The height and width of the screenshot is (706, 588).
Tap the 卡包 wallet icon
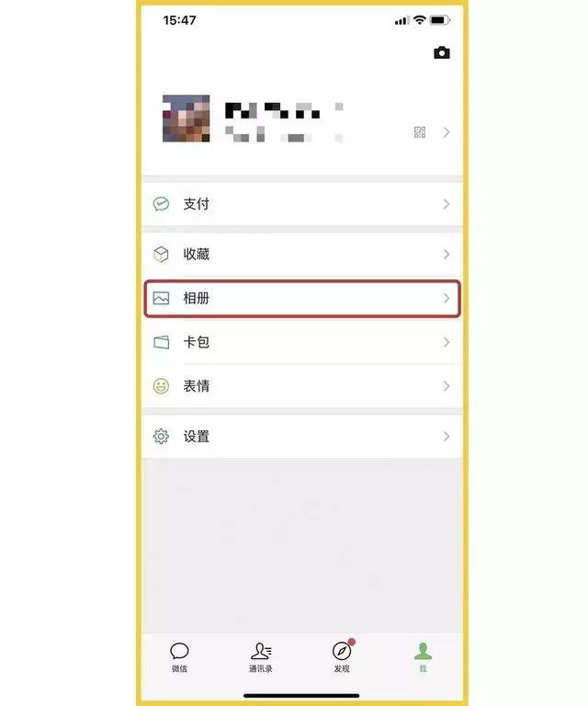(x=161, y=342)
